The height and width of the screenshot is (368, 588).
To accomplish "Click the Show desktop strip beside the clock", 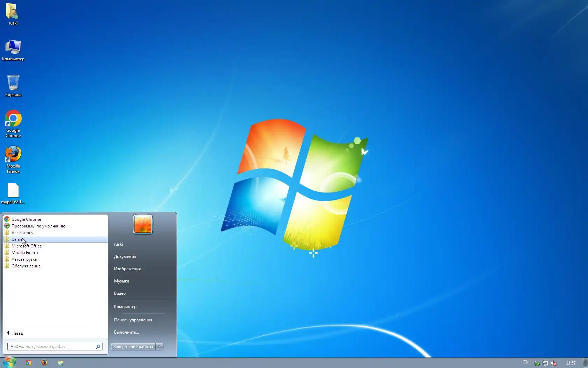I will 585,363.
